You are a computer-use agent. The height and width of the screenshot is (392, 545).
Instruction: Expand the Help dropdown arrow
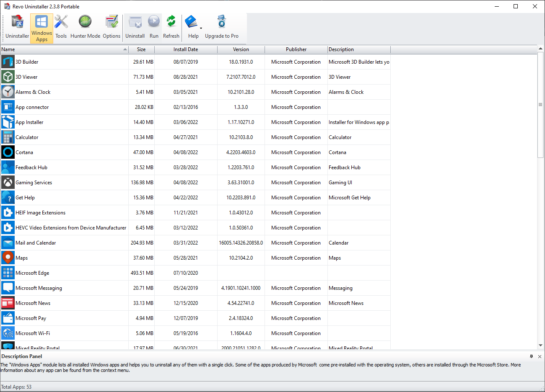pos(201,28)
